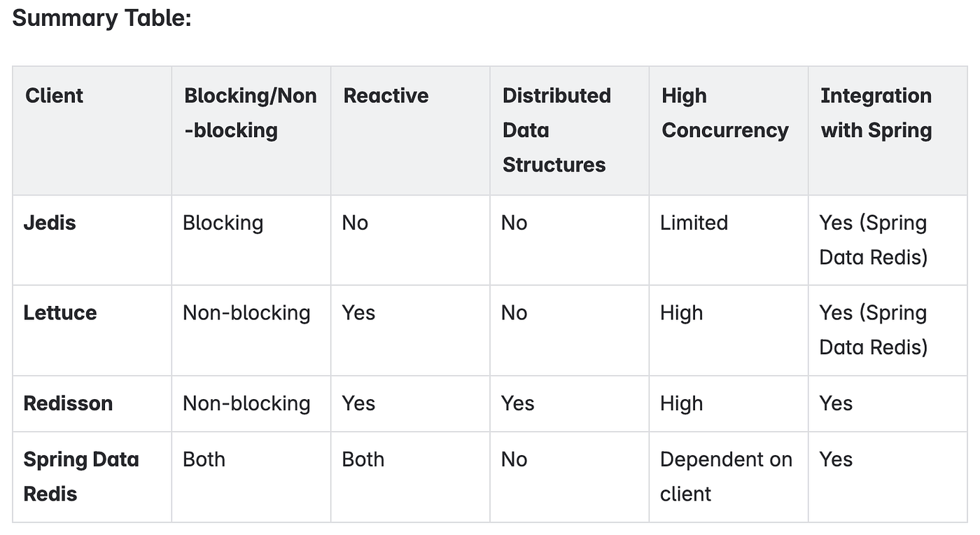Image resolution: width=980 pixels, height=535 pixels.
Task: Click Jedis's Yes (Spring Data Redis) cell
Action: [x=873, y=239]
